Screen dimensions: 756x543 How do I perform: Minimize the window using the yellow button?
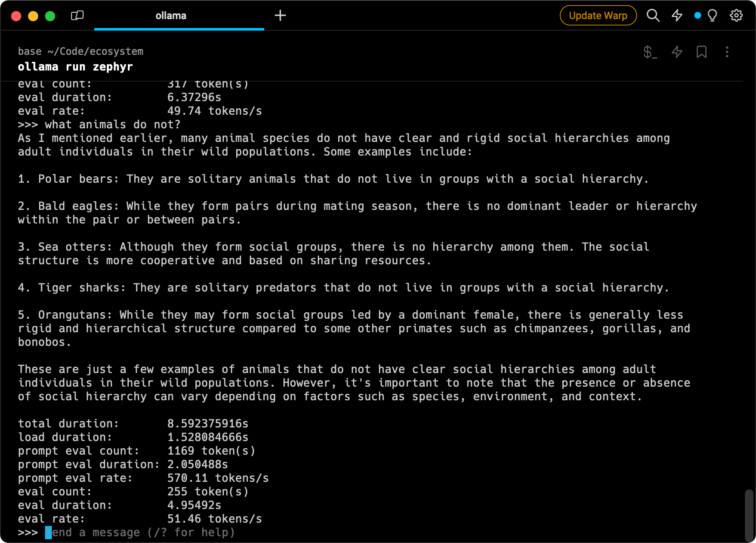33,16
